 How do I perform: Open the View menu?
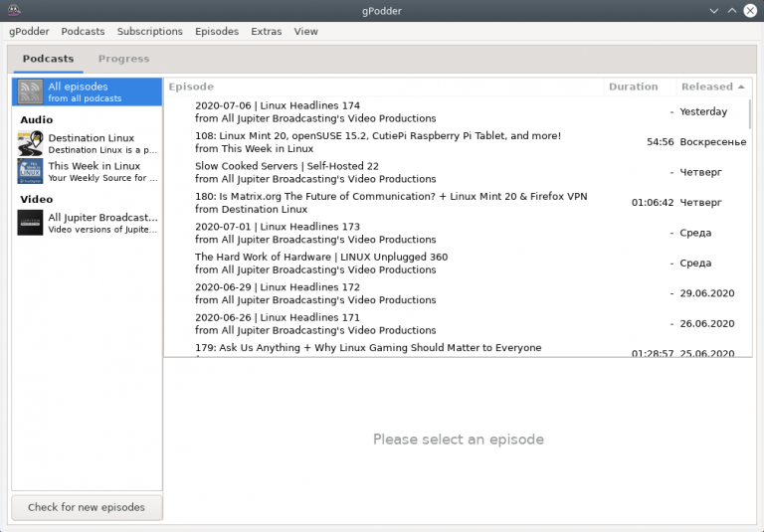[x=306, y=31]
